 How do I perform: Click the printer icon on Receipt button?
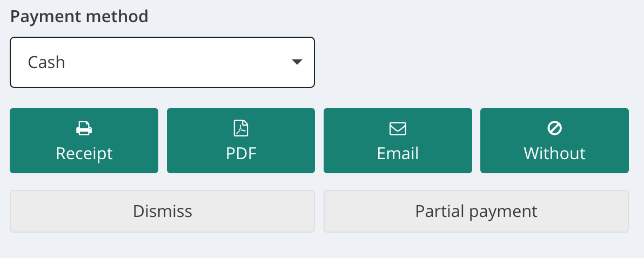(84, 128)
